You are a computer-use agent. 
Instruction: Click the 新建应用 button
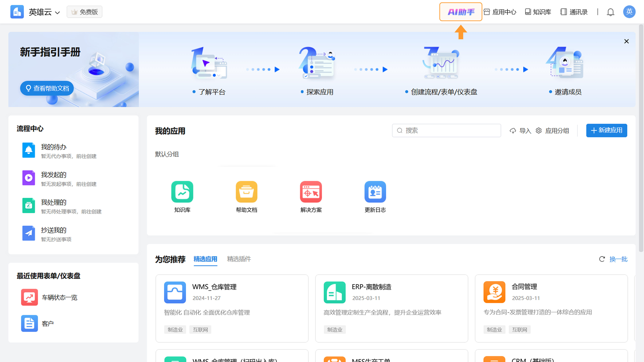pos(607,131)
